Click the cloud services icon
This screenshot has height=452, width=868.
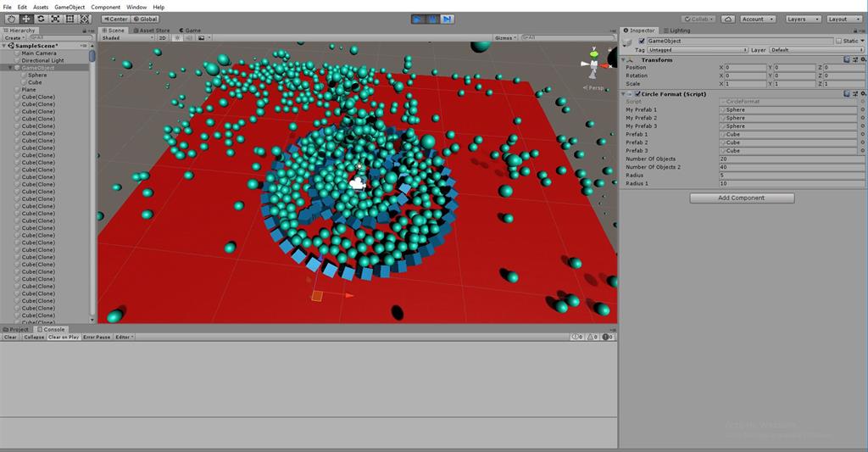pos(728,19)
